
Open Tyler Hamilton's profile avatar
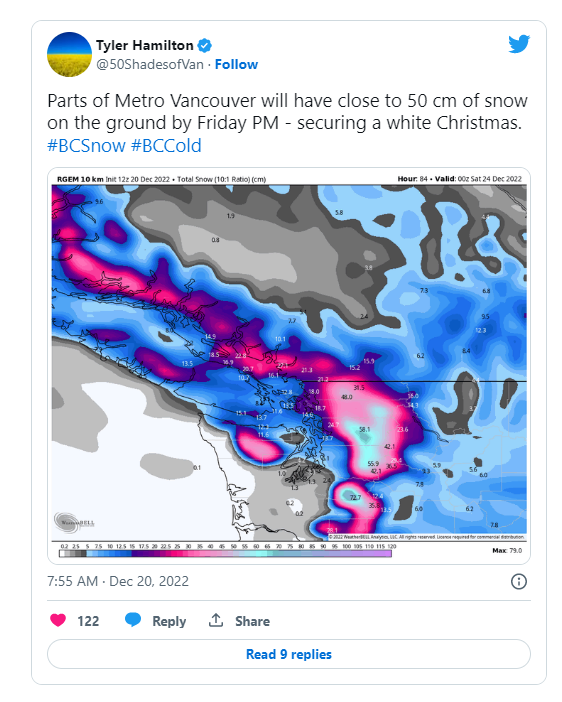pyautogui.click(x=69, y=54)
